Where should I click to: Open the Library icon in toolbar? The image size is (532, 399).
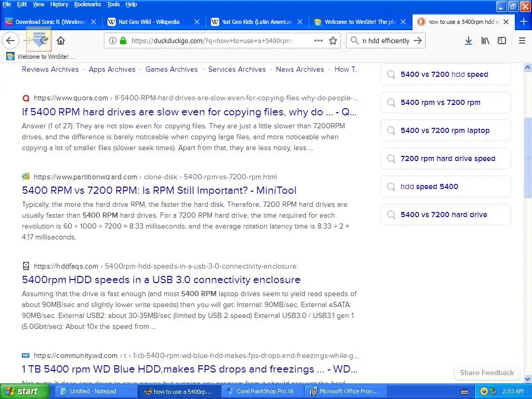point(485,41)
